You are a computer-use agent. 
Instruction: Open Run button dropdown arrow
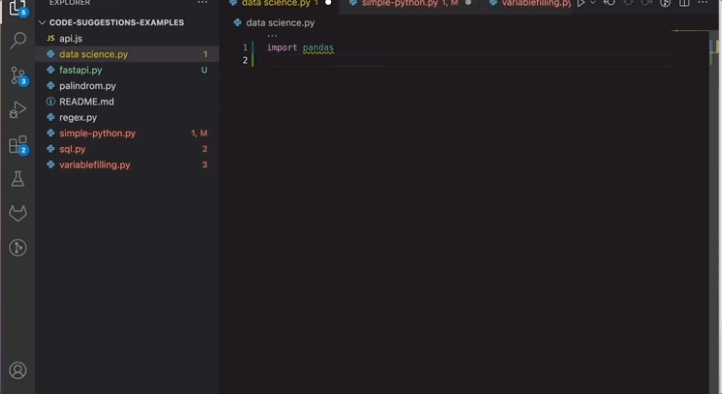pyautogui.click(x=593, y=3)
